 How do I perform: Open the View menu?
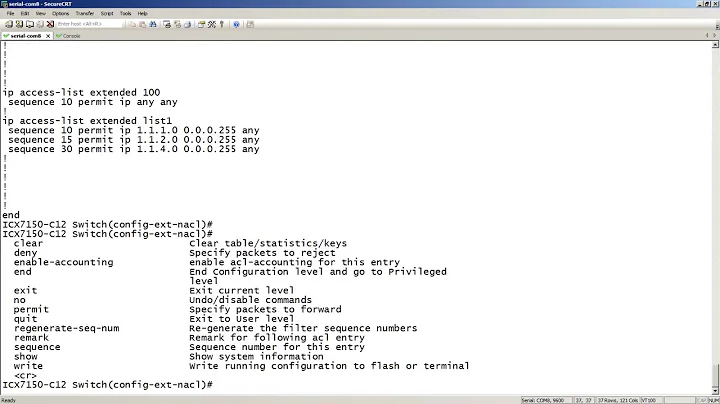point(40,13)
